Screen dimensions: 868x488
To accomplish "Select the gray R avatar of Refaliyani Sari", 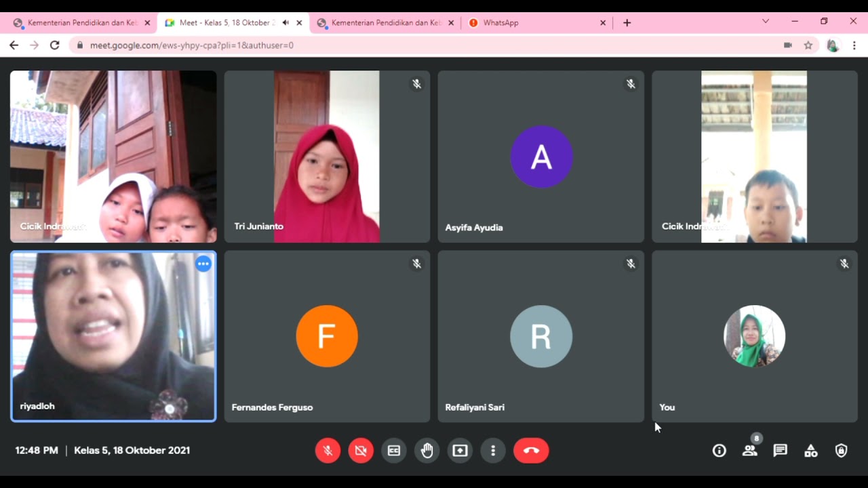I will [541, 336].
